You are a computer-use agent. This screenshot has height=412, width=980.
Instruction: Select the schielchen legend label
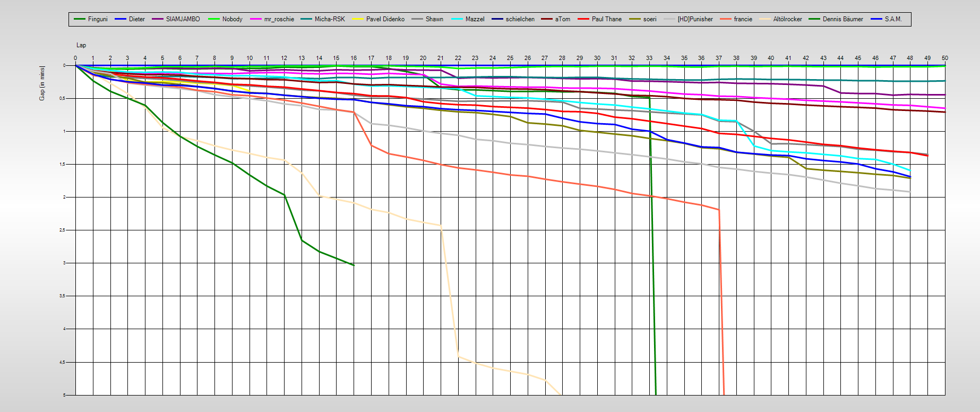pyautogui.click(x=520, y=19)
